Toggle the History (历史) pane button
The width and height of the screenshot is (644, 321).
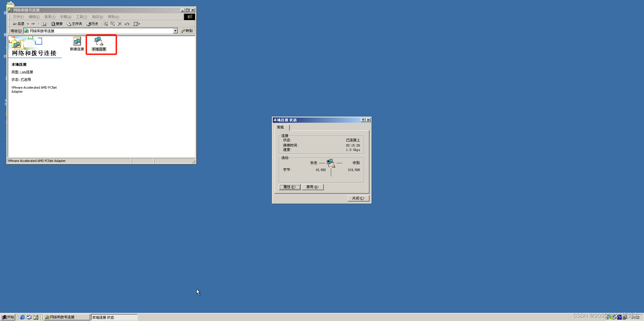92,24
